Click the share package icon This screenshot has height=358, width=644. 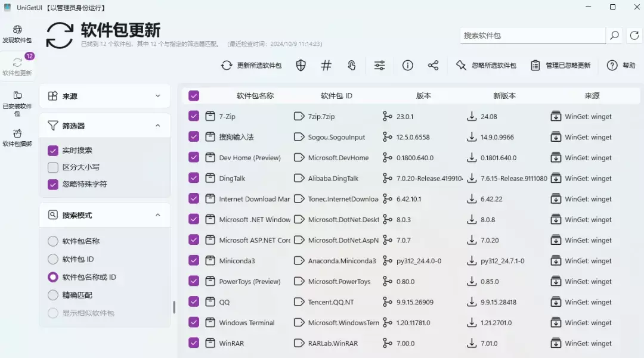(x=433, y=65)
